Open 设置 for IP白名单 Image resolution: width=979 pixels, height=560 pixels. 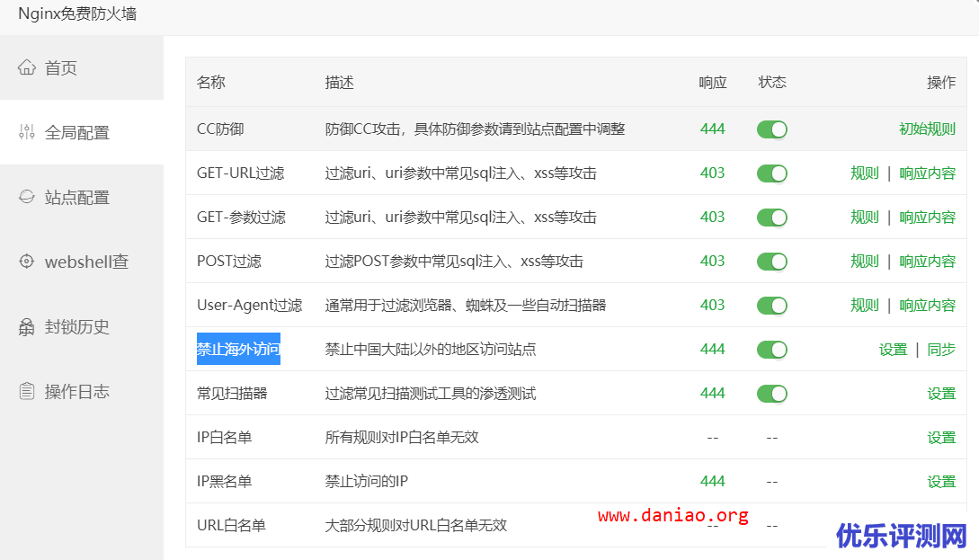[941, 437]
